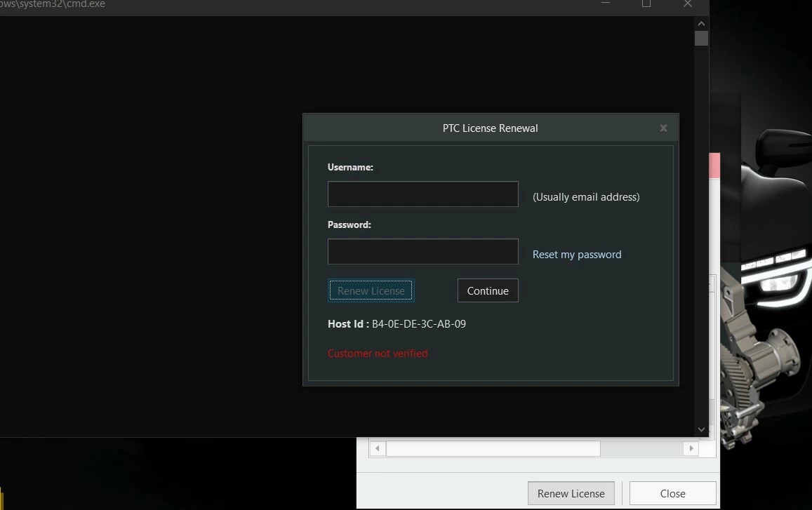Open the Reset my password link

[577, 255]
